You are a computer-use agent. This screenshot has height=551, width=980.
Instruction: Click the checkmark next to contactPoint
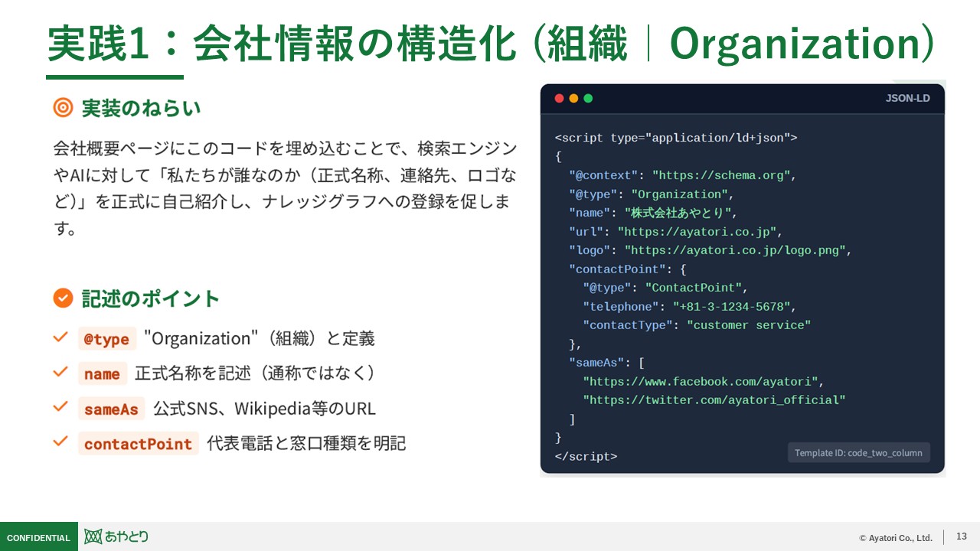point(60,442)
